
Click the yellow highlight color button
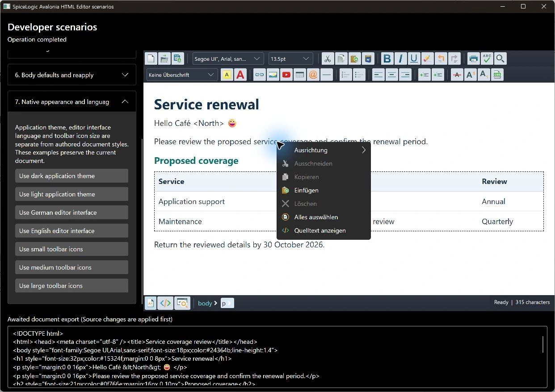point(227,75)
